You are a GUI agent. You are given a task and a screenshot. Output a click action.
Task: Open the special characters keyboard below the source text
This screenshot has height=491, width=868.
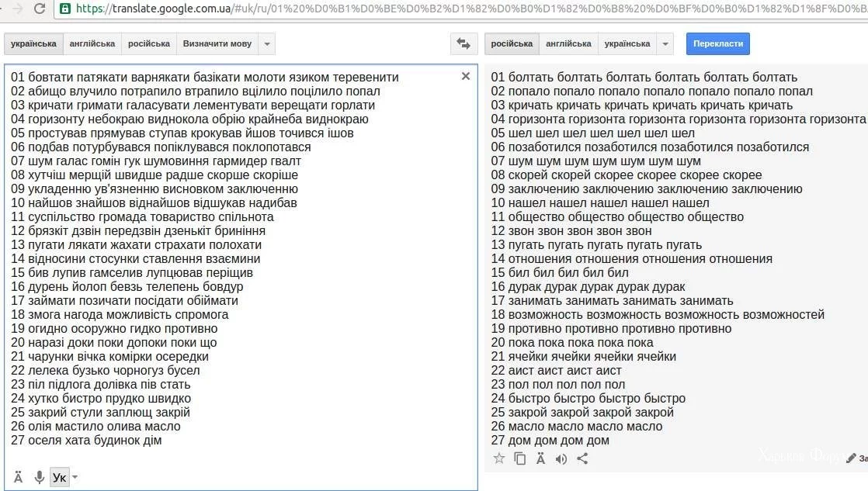19,477
